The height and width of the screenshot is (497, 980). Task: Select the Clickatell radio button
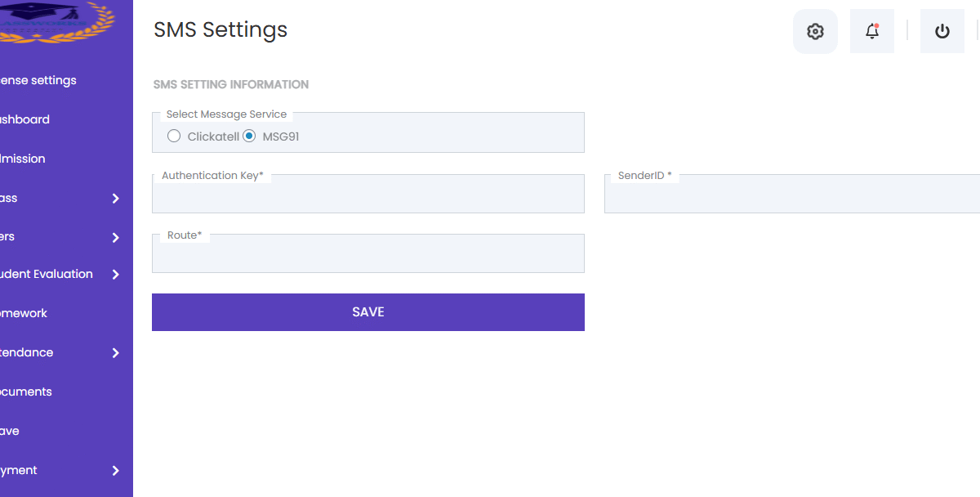174,137
